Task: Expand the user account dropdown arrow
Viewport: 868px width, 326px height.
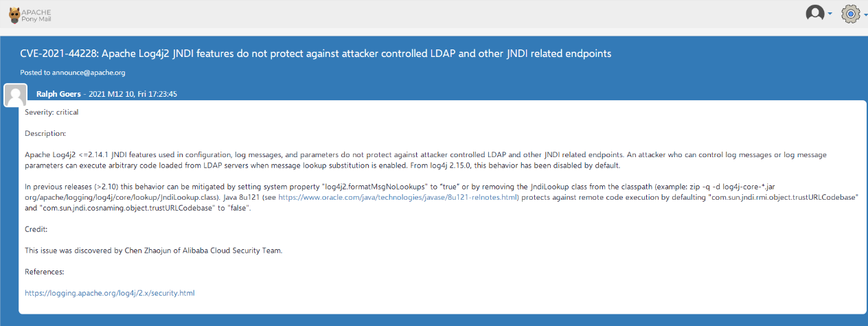Action: tap(830, 14)
